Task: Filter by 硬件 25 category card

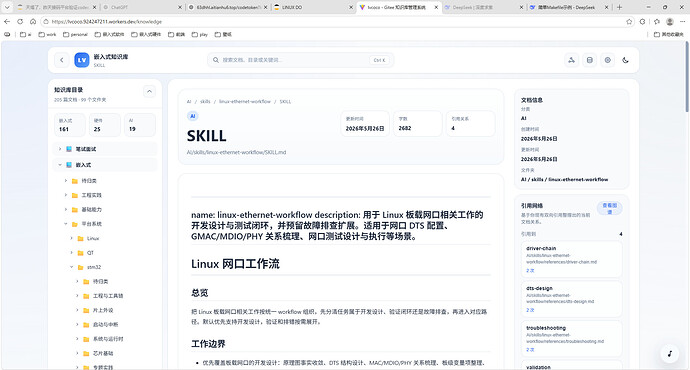Action: (104, 125)
